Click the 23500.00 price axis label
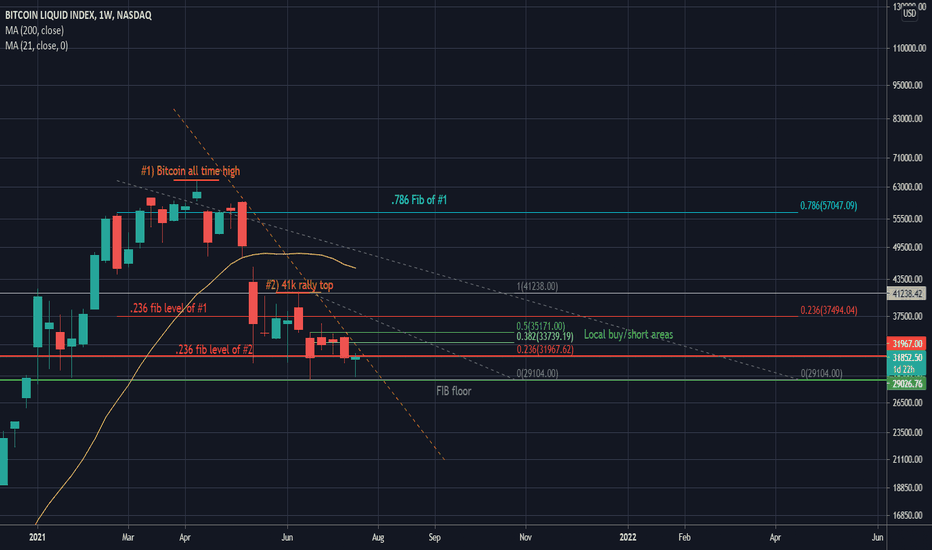The width and height of the screenshot is (932, 550). [908, 432]
